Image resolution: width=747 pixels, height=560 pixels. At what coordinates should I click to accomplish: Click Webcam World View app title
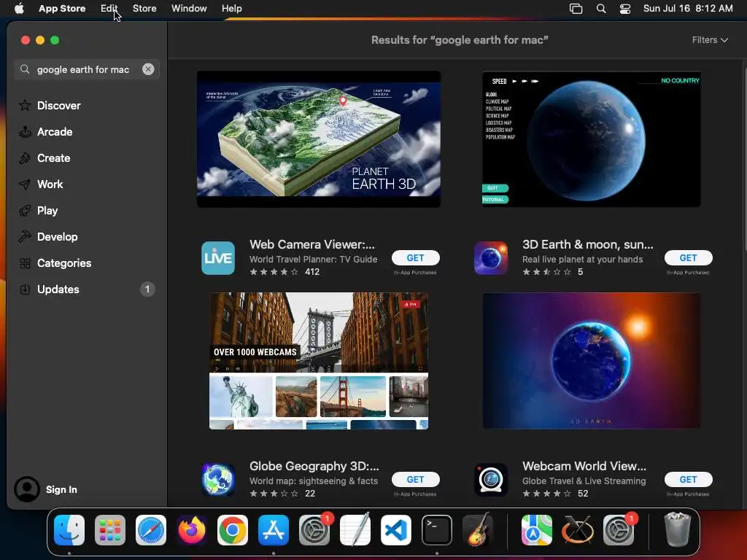[584, 466]
